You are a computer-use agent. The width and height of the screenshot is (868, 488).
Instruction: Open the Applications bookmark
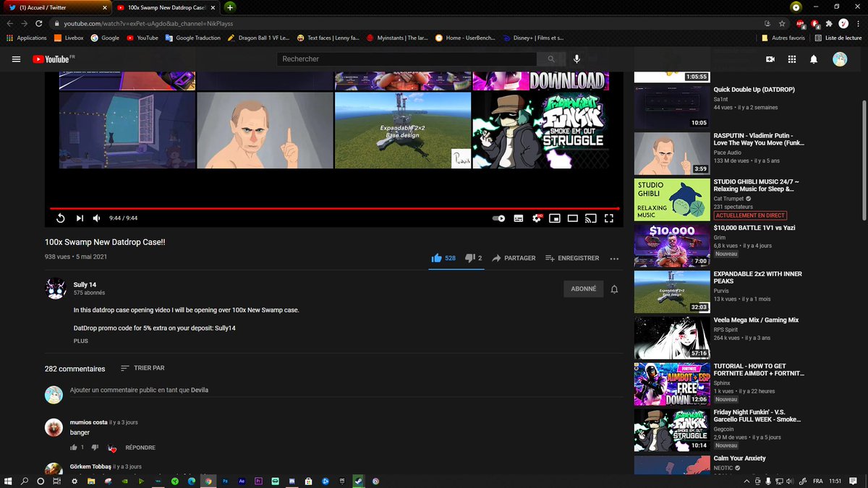(x=27, y=38)
